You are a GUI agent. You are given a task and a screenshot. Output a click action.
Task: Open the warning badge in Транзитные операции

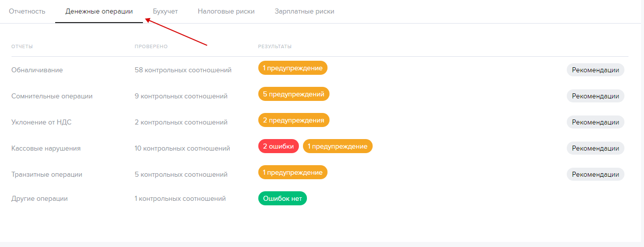pos(292,172)
